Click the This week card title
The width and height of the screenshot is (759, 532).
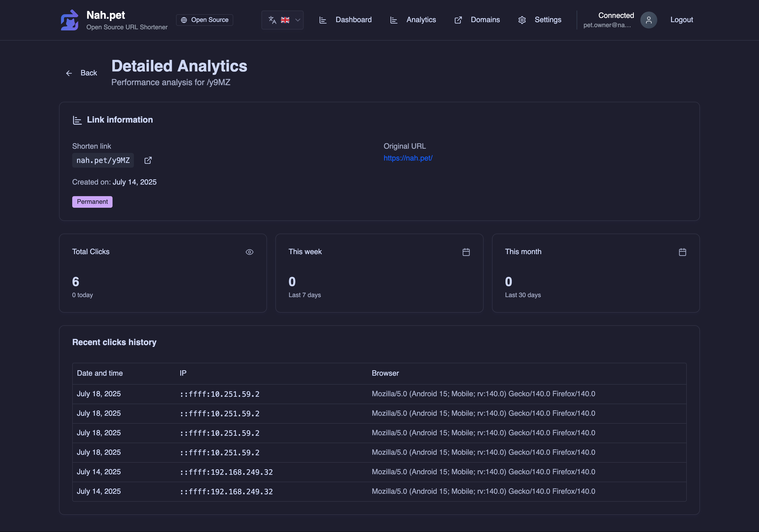tap(305, 252)
